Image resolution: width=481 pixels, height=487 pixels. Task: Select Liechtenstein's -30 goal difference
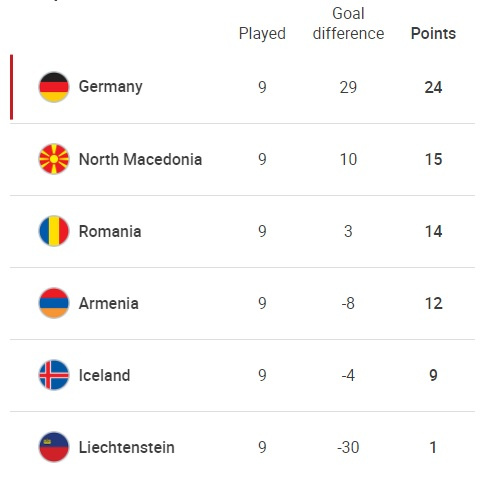click(348, 447)
